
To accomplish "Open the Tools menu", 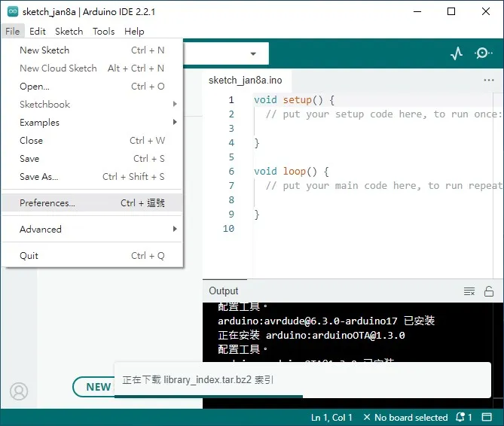I will click(x=103, y=31).
